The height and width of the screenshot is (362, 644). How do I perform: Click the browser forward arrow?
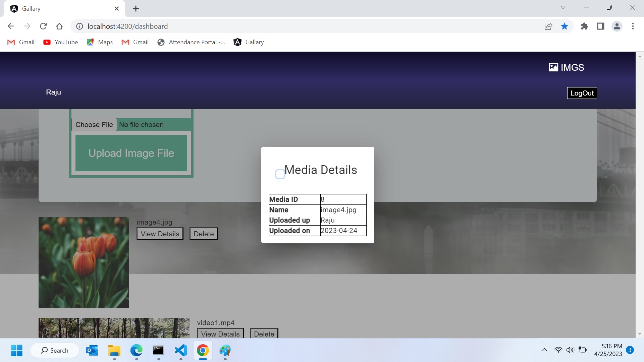click(x=27, y=26)
